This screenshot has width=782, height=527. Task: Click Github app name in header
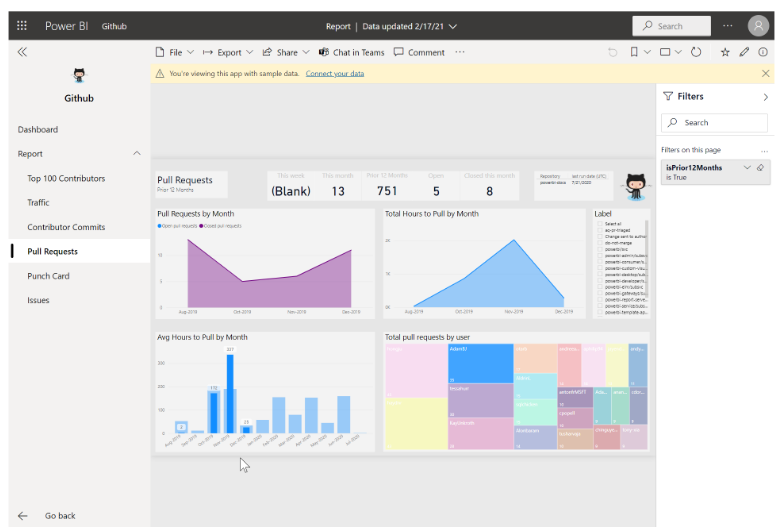tap(114, 26)
